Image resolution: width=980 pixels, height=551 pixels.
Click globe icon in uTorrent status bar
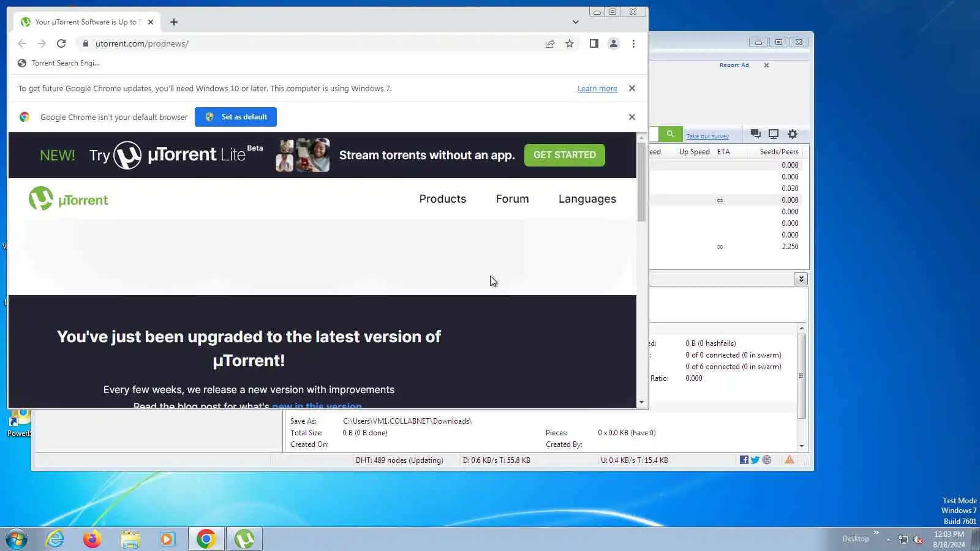767,460
